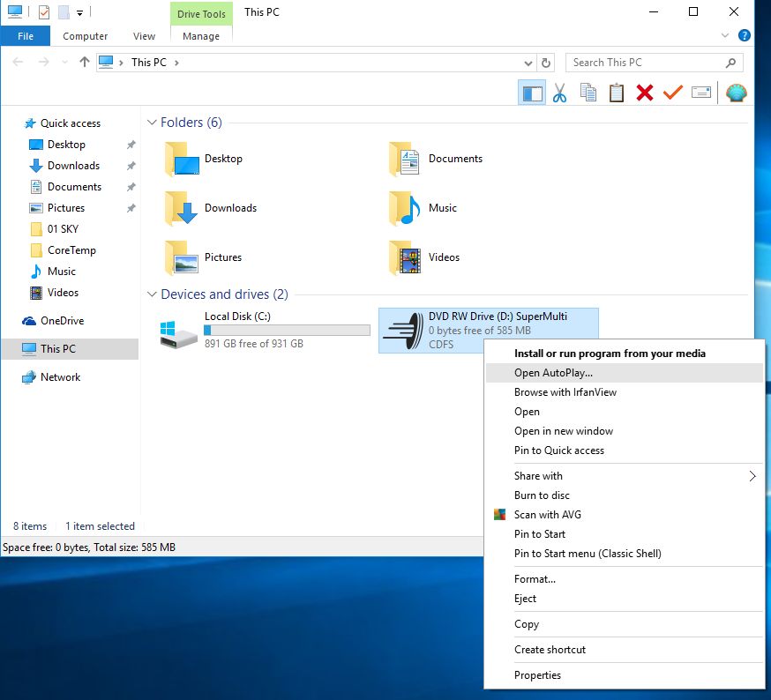The image size is (771, 700).
Task: Choose Open AutoPlay... from context menu
Action: [553, 373]
